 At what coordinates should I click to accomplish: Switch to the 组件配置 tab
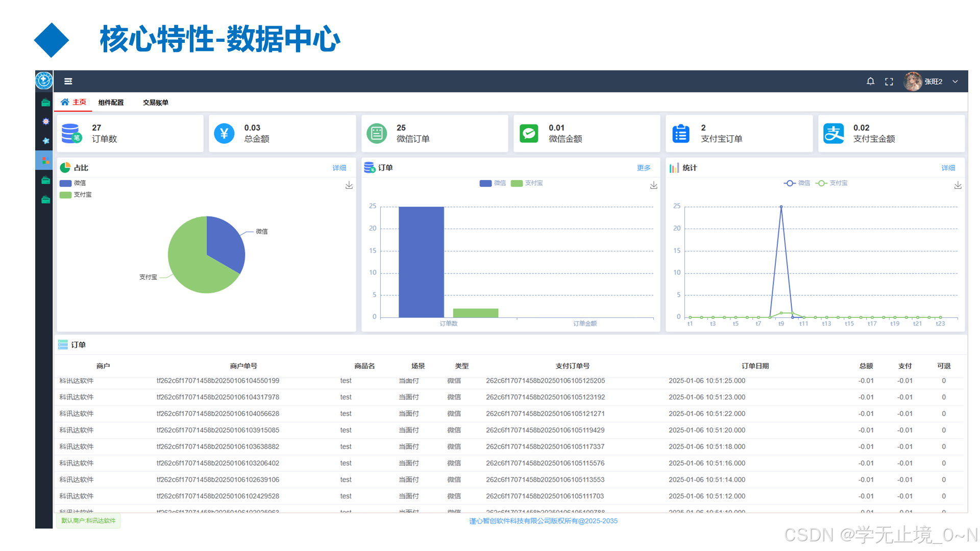110,102
